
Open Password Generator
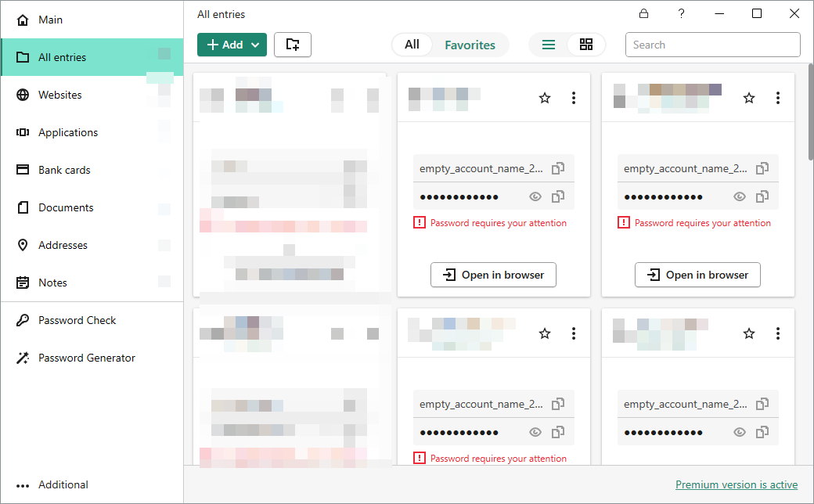pos(92,358)
